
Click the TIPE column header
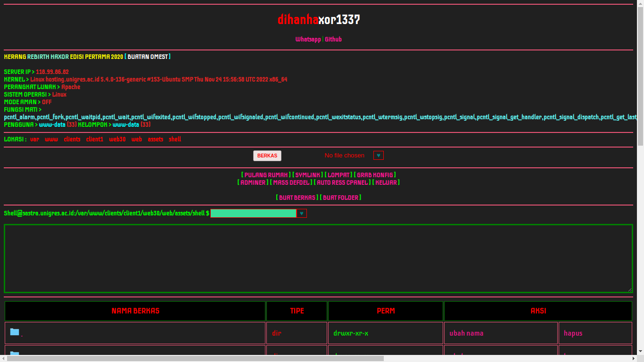tap(297, 311)
